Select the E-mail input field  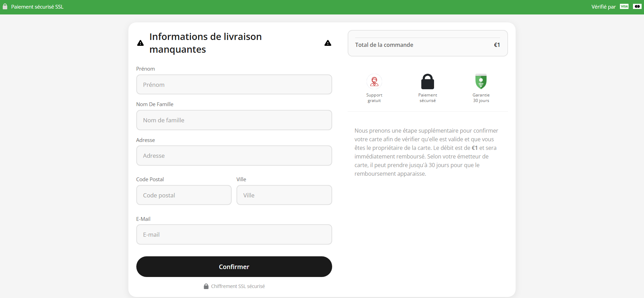point(234,235)
